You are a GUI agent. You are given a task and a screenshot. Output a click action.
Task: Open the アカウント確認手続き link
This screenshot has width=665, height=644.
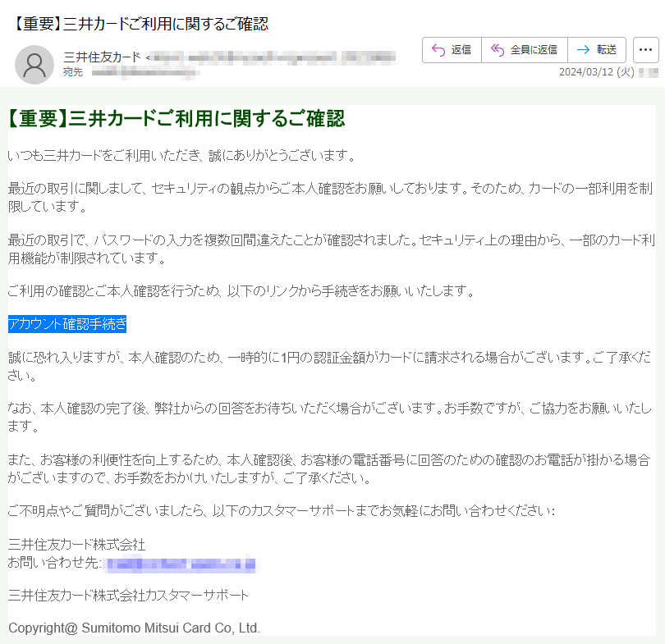coord(67,324)
